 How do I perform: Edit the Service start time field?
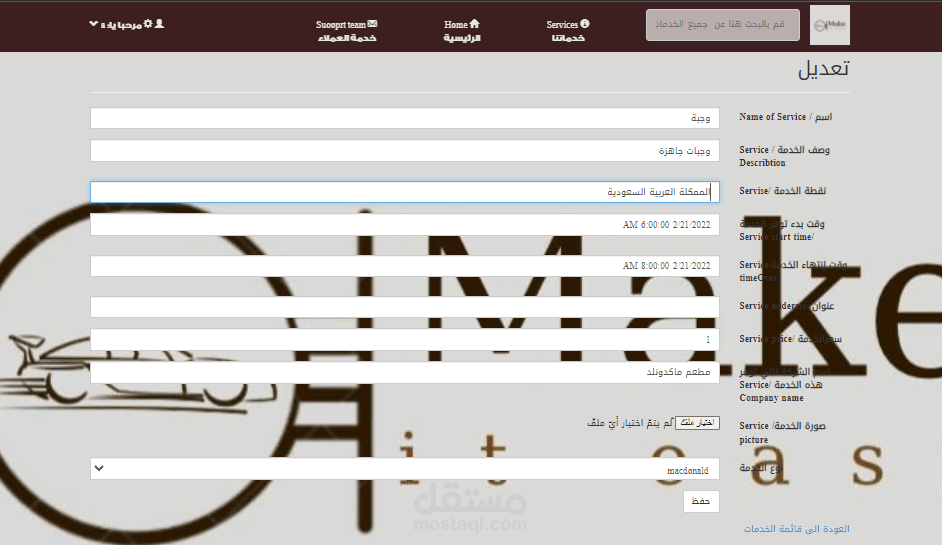[405, 225]
